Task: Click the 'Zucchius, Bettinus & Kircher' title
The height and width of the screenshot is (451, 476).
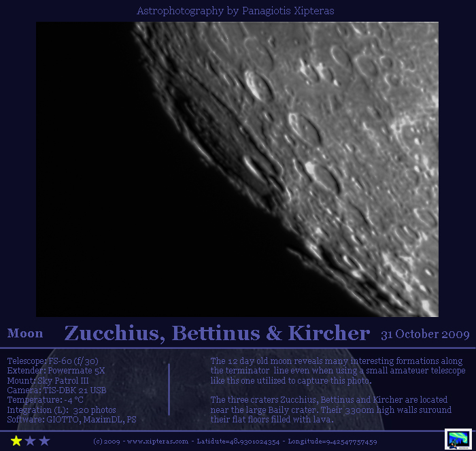Action: pos(217,333)
